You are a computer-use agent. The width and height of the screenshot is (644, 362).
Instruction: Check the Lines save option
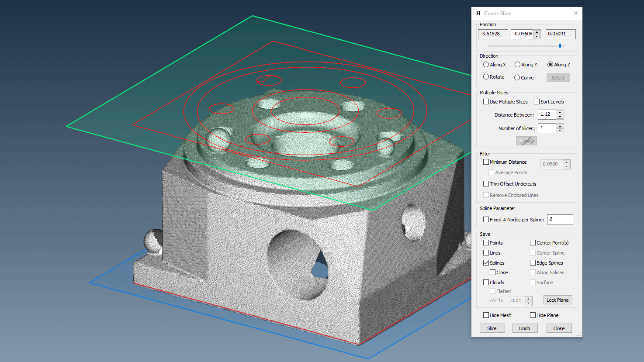pos(486,253)
